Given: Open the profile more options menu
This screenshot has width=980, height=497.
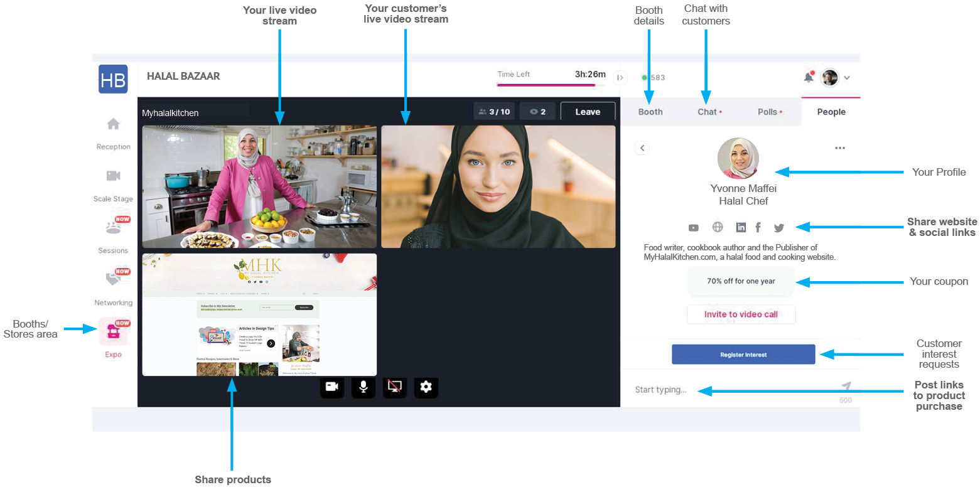Looking at the screenshot, I should [840, 148].
